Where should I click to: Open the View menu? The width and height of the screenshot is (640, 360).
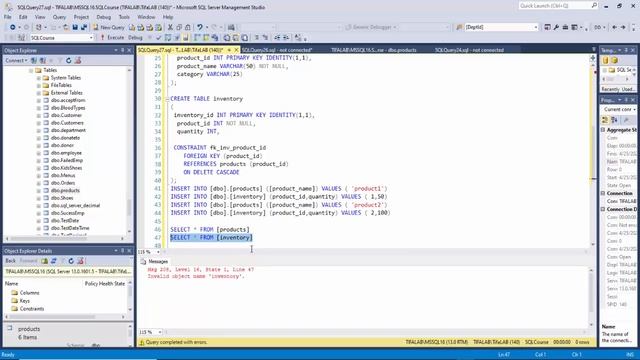(40, 17)
